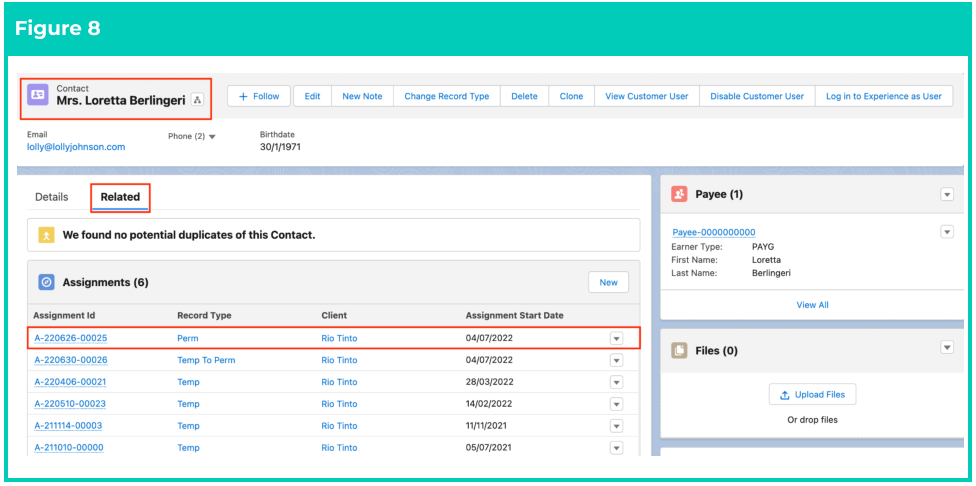Click the yellow duplicate-check merge icon
This screenshot has width=976, height=486.
pyautogui.click(x=47, y=235)
